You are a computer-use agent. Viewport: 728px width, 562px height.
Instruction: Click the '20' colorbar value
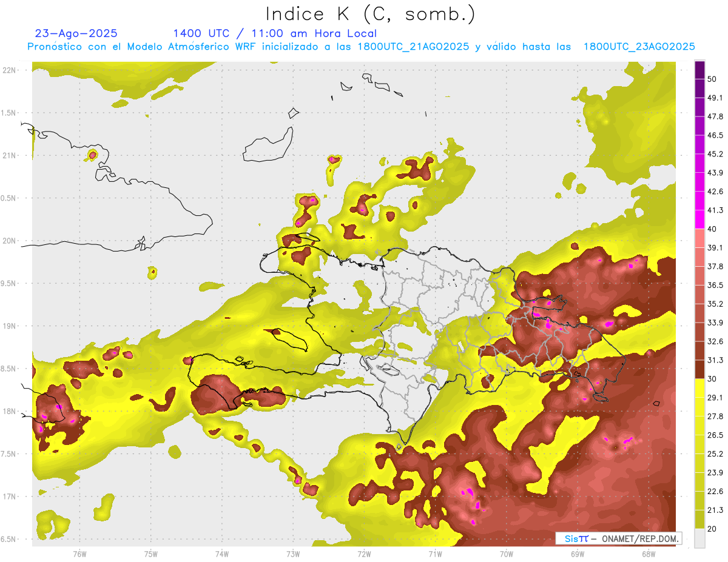tap(713, 529)
